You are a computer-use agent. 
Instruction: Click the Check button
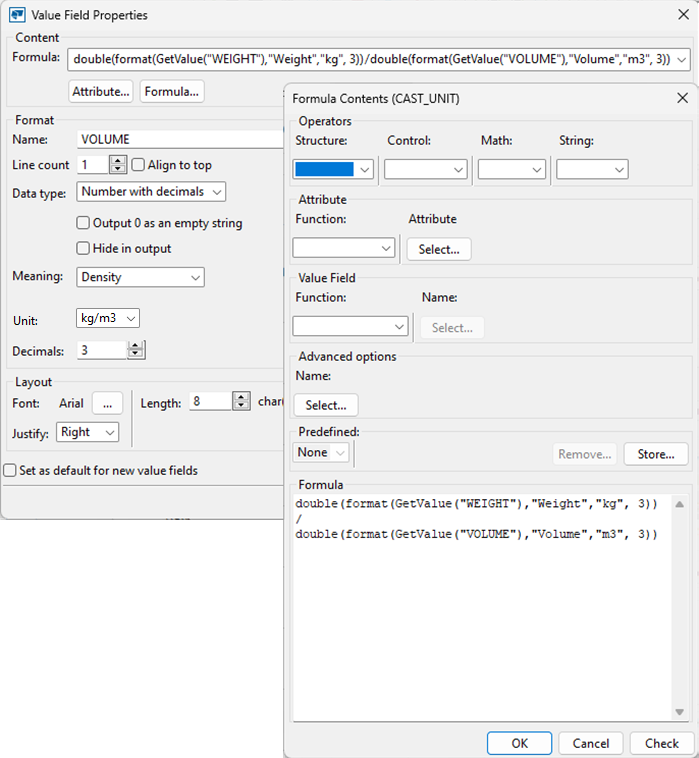click(661, 743)
